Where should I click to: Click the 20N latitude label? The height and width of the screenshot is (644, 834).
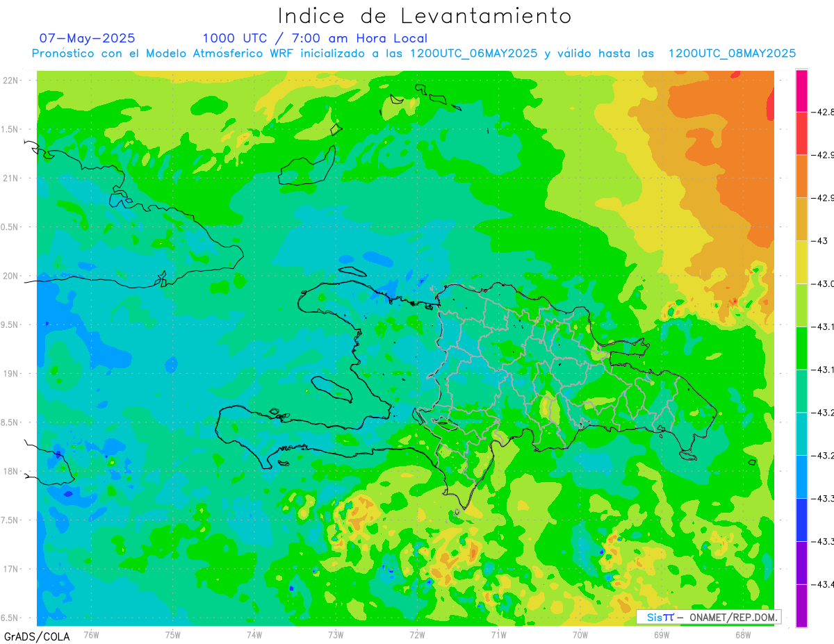tap(11, 276)
